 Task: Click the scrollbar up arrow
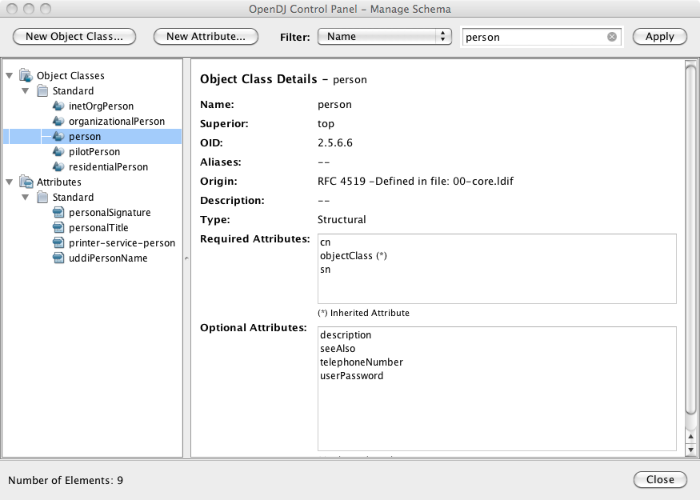[691, 437]
